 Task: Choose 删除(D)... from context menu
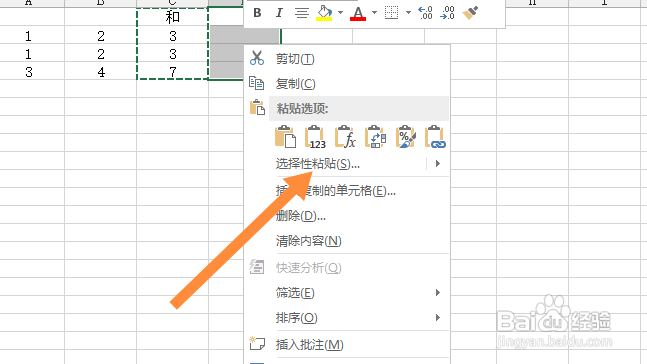301,215
